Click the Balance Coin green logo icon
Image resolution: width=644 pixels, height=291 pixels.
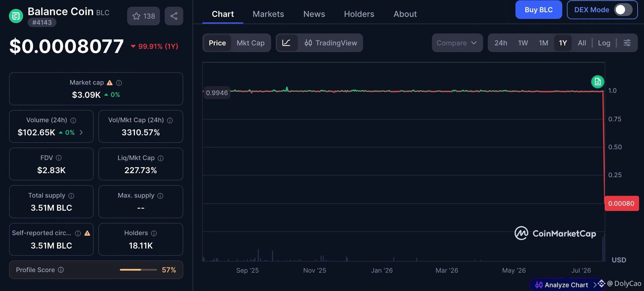(x=16, y=16)
